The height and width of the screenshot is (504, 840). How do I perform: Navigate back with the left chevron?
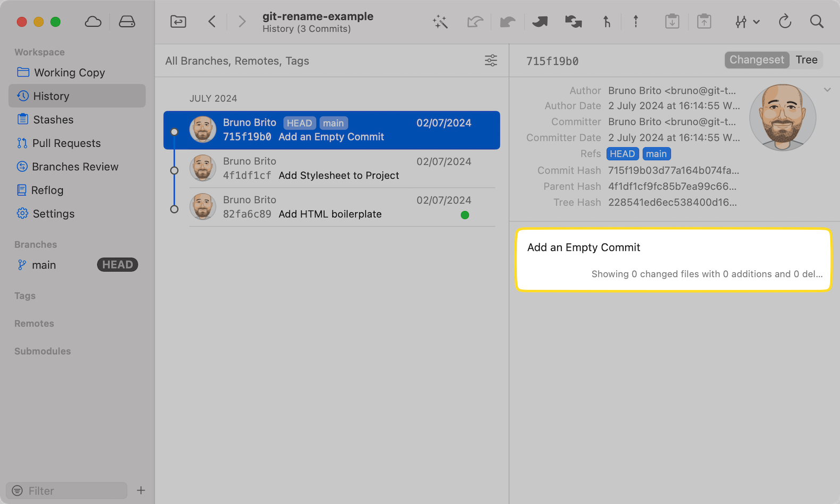pyautogui.click(x=212, y=22)
